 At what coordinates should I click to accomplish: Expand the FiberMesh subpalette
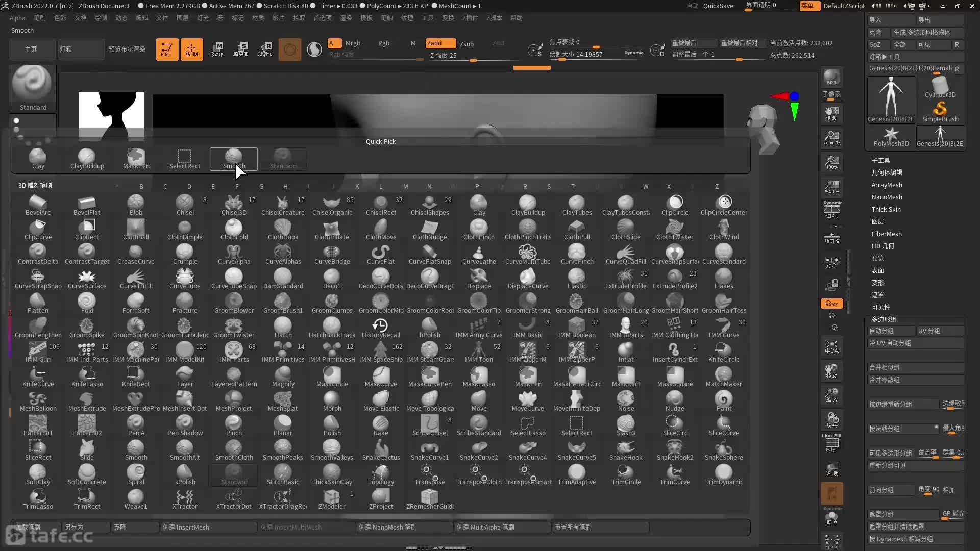click(x=886, y=234)
